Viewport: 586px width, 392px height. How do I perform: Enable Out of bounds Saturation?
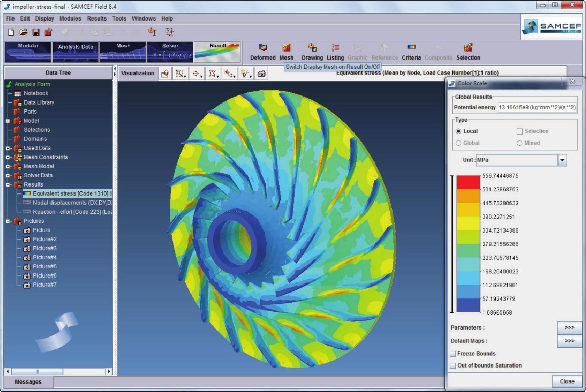(453, 366)
